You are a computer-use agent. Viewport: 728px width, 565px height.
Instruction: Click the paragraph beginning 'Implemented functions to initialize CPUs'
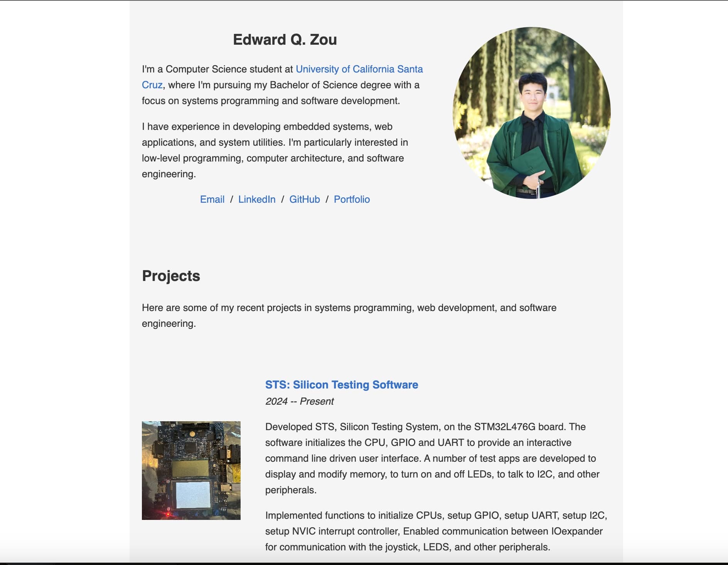tap(436, 531)
